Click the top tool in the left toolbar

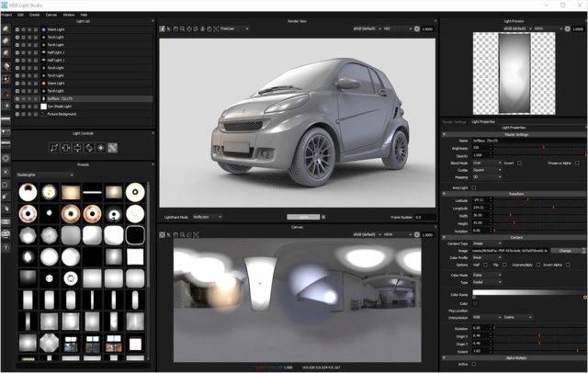click(6, 28)
